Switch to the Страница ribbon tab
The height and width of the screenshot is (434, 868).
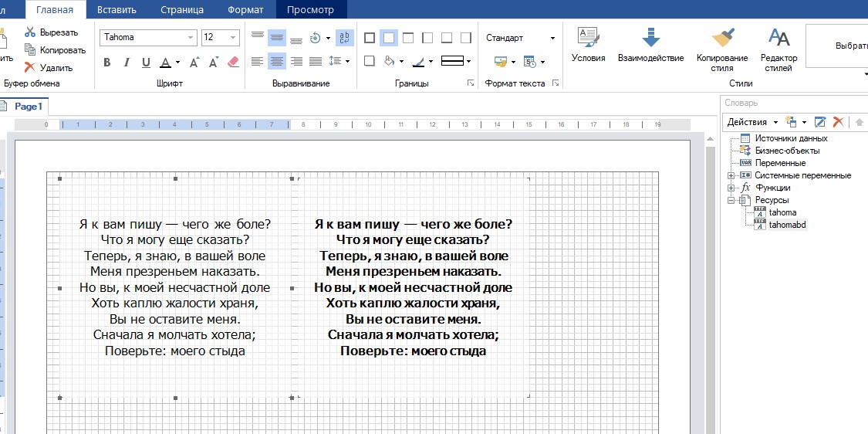click(x=182, y=9)
